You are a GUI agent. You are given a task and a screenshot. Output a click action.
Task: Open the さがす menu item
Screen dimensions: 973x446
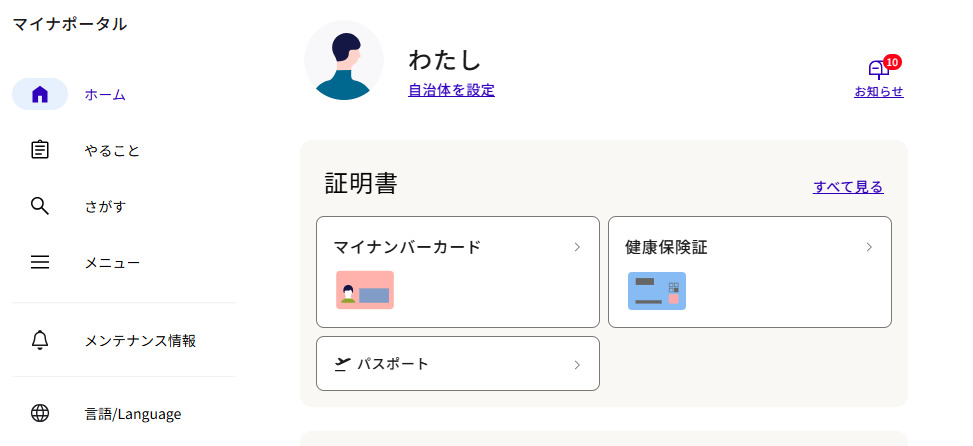coord(105,207)
